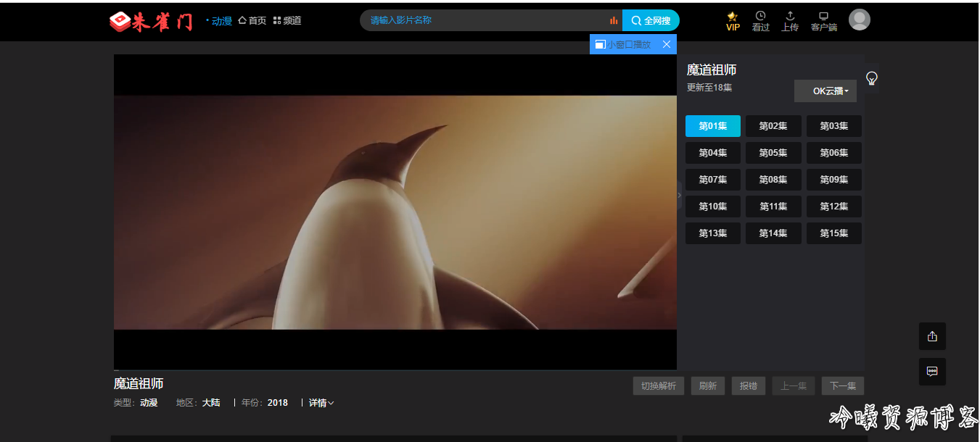This screenshot has height=442, width=980.
Task: Click the 动漫 type link under title
Action: coord(149,403)
